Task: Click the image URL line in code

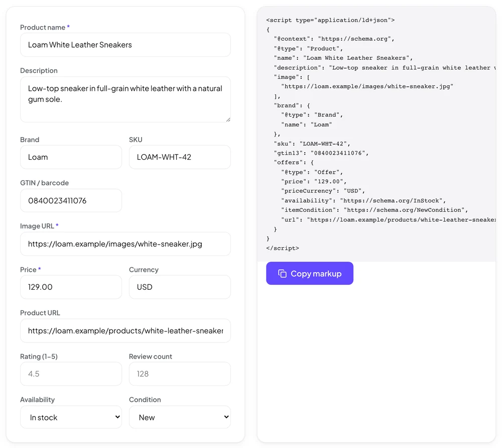Action: 367,86
